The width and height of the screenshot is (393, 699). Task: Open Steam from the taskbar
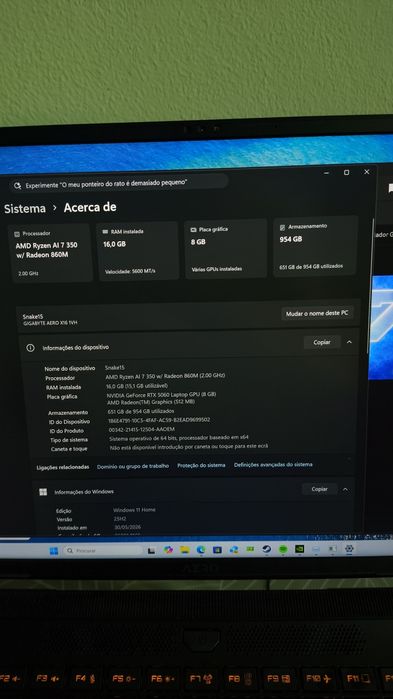(266, 549)
